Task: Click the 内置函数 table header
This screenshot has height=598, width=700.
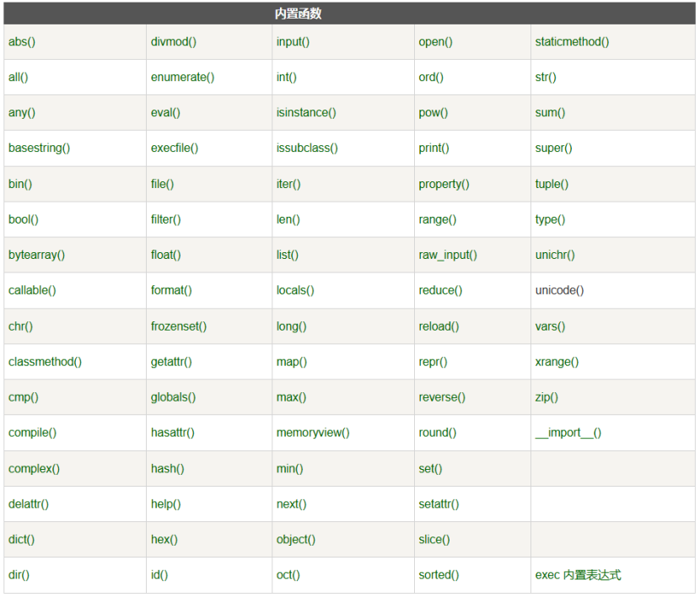Action: coord(299,13)
